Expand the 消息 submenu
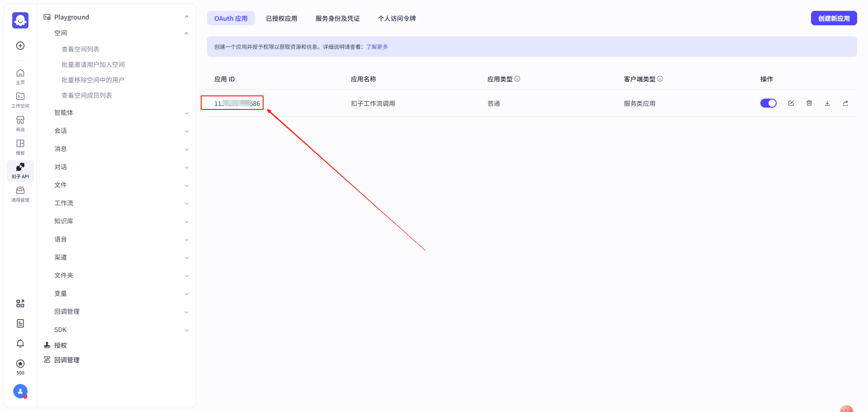This screenshot has width=868, height=412. point(187,149)
